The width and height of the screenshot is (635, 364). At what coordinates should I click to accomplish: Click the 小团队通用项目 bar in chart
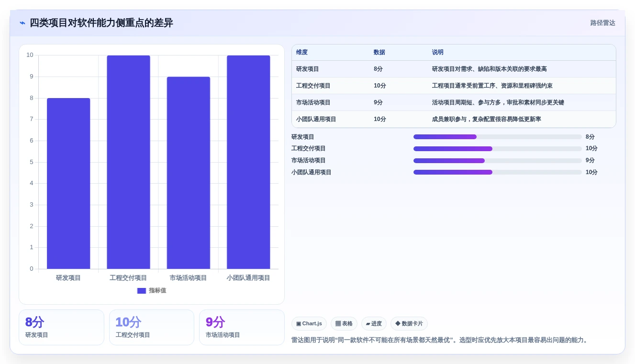pyautogui.click(x=248, y=162)
